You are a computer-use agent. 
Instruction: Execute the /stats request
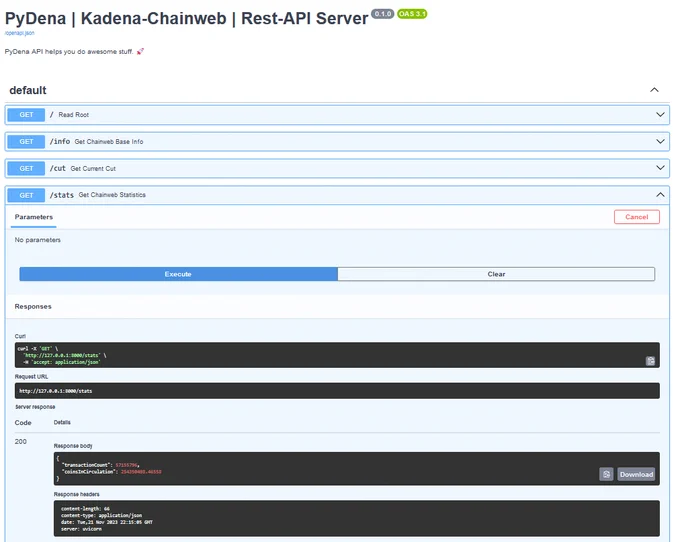click(x=178, y=274)
